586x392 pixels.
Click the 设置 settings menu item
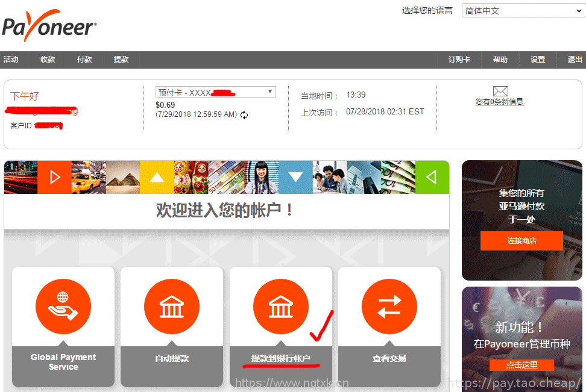[x=538, y=60]
